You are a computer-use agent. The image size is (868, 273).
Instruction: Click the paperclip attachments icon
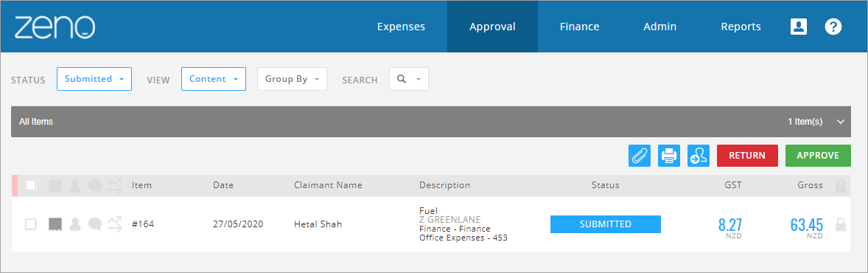click(640, 156)
